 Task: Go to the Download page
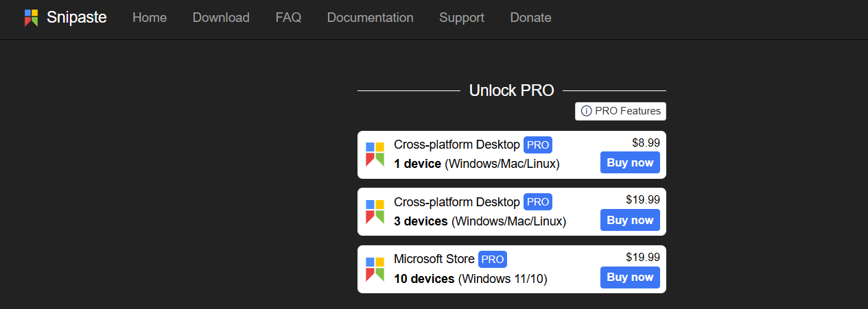click(221, 18)
